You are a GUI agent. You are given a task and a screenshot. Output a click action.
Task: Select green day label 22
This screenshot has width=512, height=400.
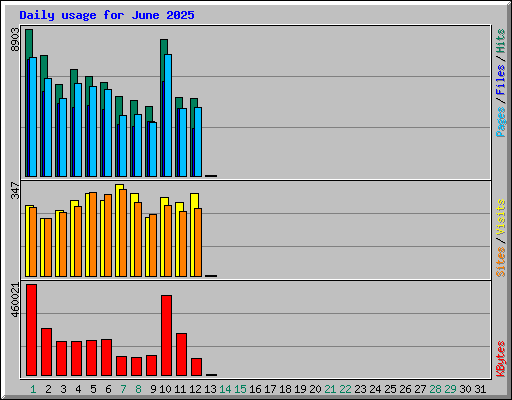pos(345,389)
